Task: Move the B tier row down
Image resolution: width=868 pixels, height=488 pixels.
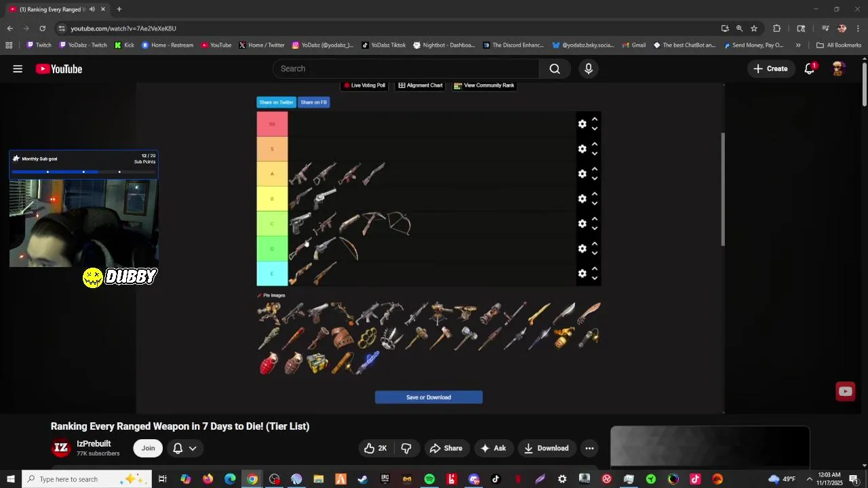Action: click(x=595, y=203)
